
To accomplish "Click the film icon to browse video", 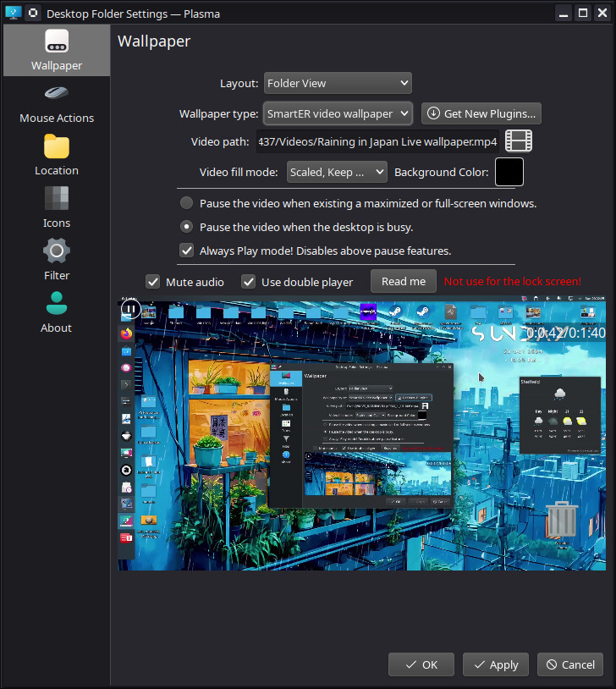I will [518, 141].
